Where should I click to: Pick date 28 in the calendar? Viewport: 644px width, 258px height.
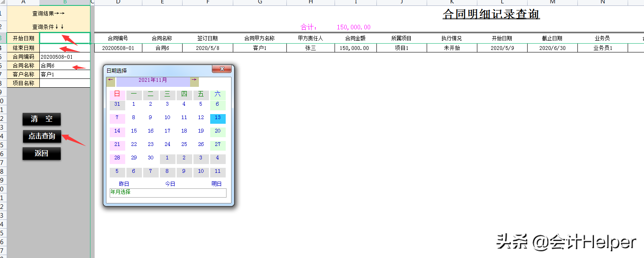tap(117, 159)
